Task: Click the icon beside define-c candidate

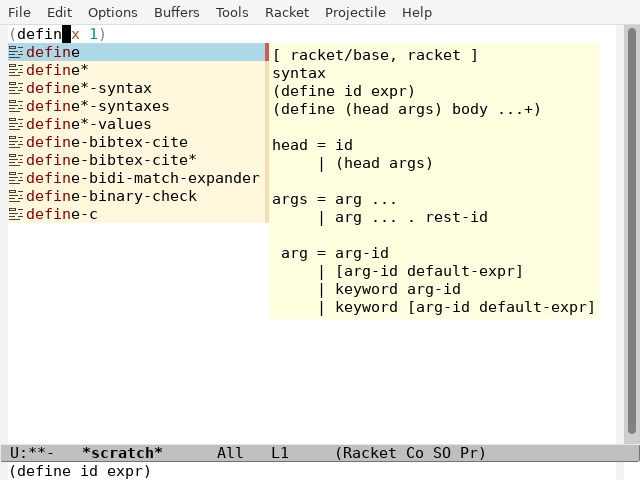Action: [16, 214]
